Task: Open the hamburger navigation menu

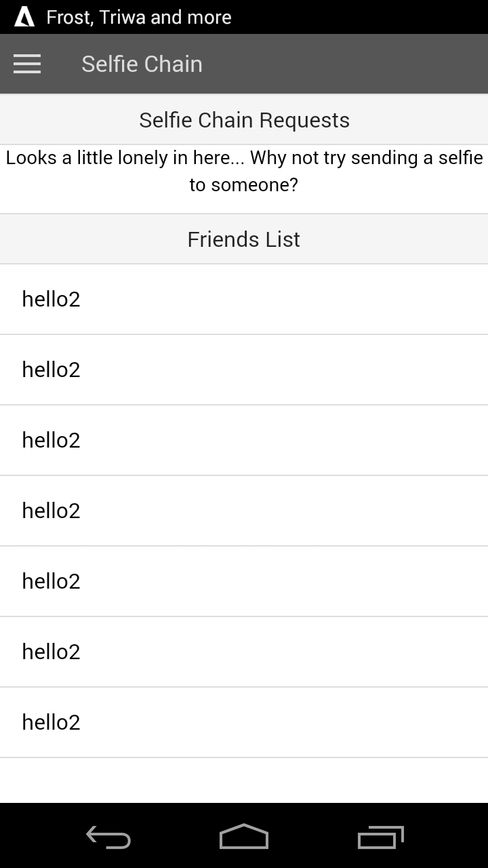Action: click(27, 64)
